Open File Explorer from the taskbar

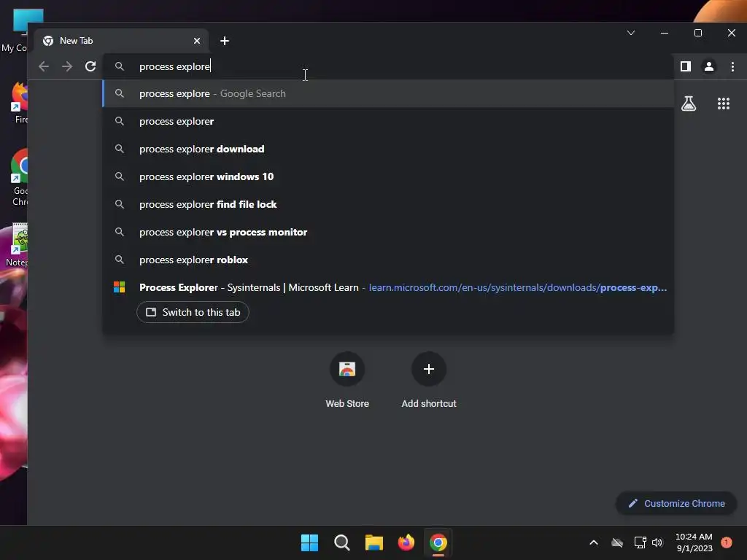pyautogui.click(x=374, y=542)
